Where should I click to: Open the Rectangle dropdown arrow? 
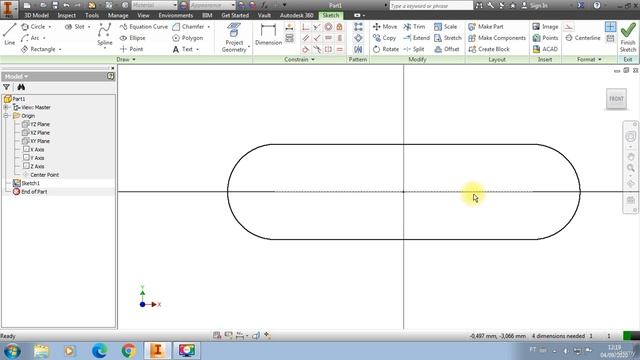60,49
